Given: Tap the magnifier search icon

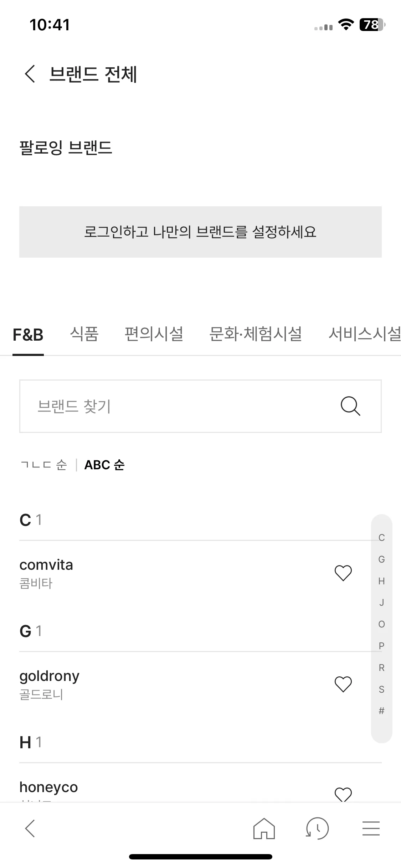Looking at the screenshot, I should [350, 406].
